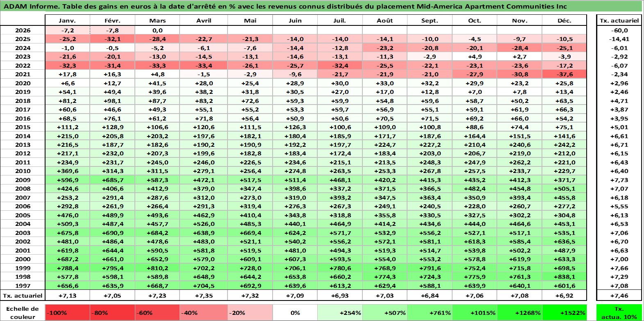Click cell -33,4 in Avril 2022
The width and height of the screenshot is (644, 321).
click(x=204, y=66)
